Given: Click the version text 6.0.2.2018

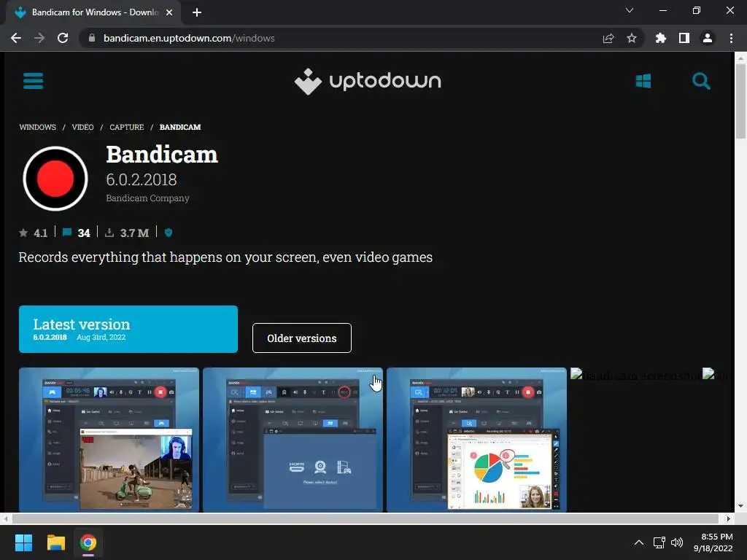Looking at the screenshot, I should click(x=142, y=179).
